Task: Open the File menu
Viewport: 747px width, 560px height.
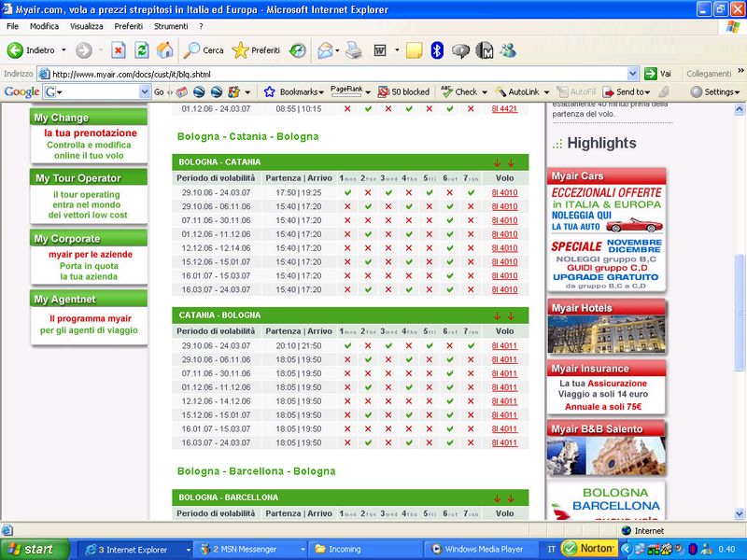Action: pos(13,26)
